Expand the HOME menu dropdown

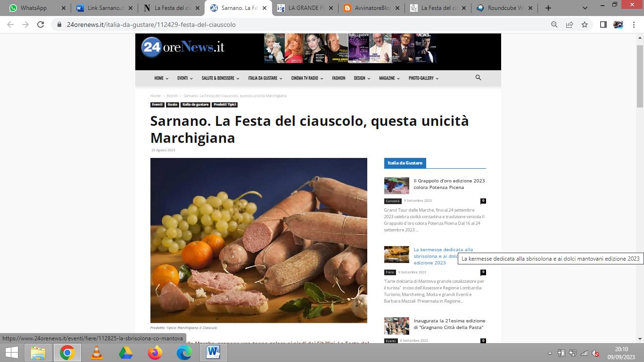point(161,78)
